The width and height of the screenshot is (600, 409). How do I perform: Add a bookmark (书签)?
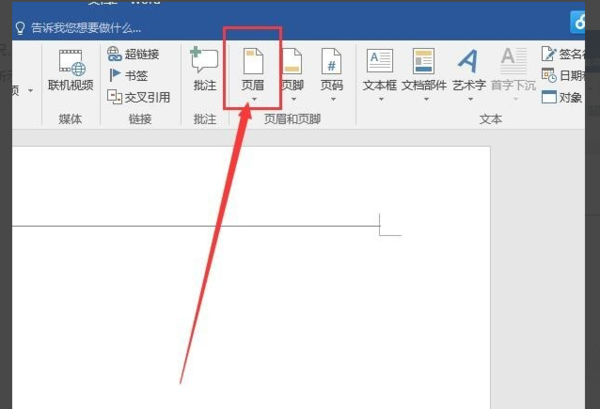coord(128,75)
